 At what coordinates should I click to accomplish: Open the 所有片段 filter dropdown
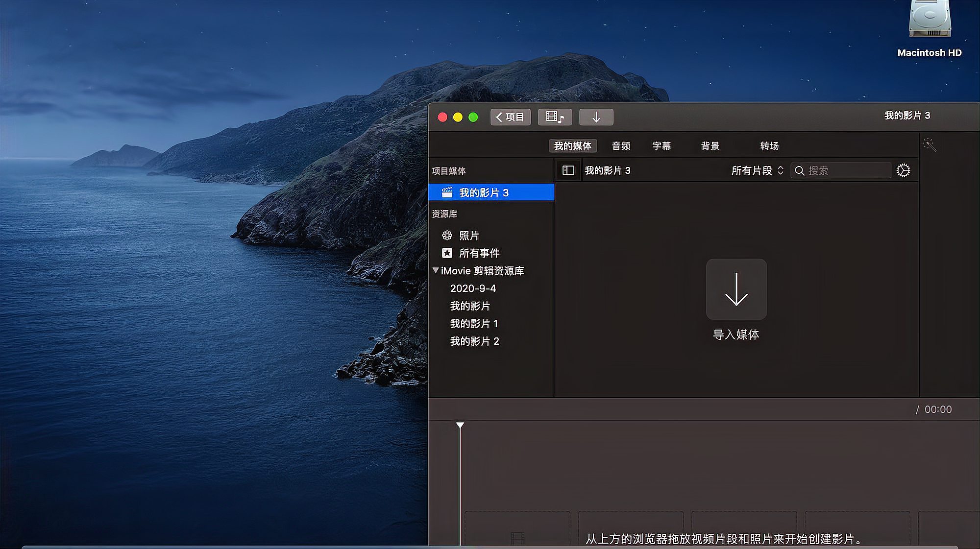(x=757, y=170)
